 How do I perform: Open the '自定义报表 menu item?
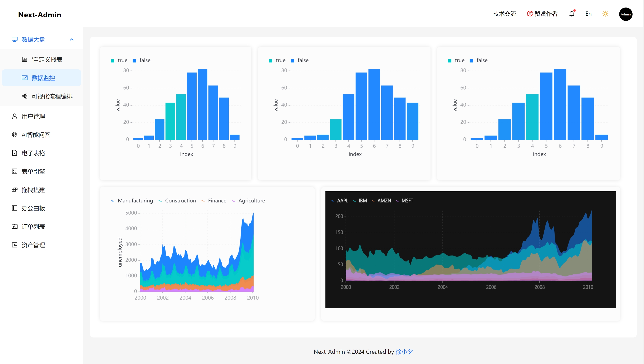(x=47, y=60)
